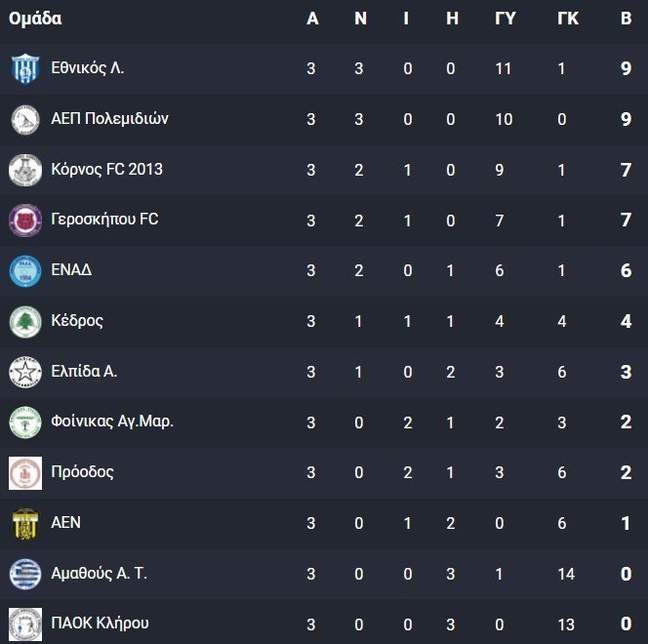This screenshot has width=648, height=644.
Task: Click the ΠΑΟΚ Κλήρου team logo
Action: (x=25, y=624)
